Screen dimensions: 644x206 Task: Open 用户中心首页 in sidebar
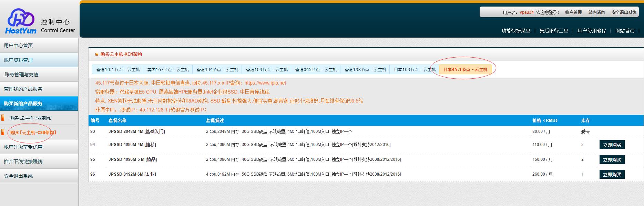39,45
